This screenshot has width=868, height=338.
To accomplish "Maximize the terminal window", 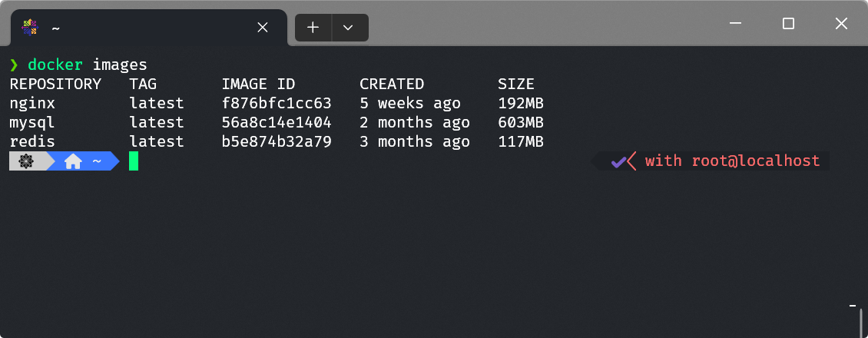I will [788, 24].
